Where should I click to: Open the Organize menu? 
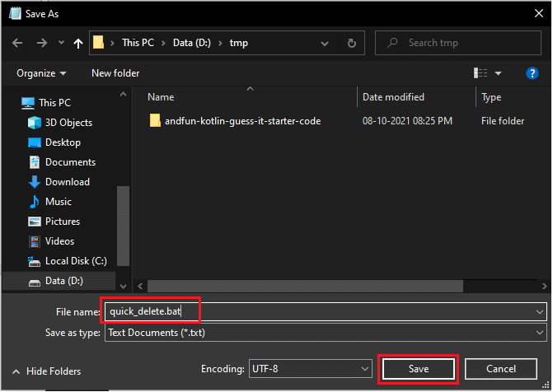[x=40, y=73]
